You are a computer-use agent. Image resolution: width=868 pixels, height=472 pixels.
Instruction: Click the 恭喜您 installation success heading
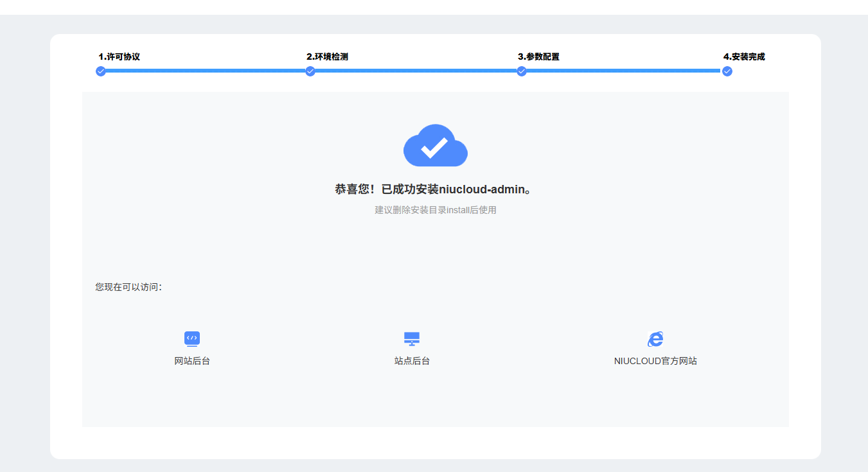tap(435, 189)
